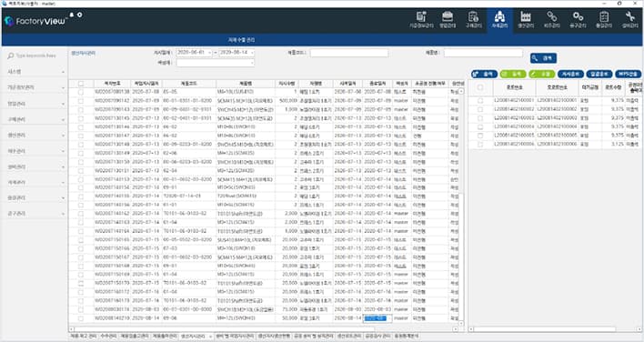
Task: Expand the first sidebar menu section
Action: pos(35,72)
